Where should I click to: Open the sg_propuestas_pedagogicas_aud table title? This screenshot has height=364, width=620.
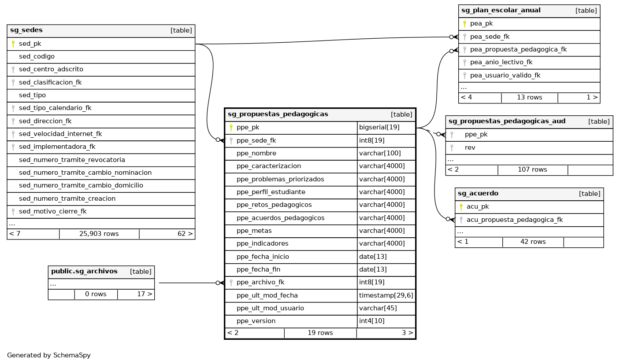tap(507, 121)
